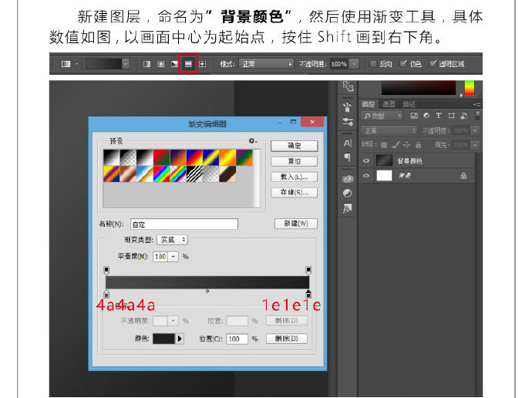Switch to the 路径 (Paths) tab
The width and height of the screenshot is (532, 398).
(x=409, y=103)
